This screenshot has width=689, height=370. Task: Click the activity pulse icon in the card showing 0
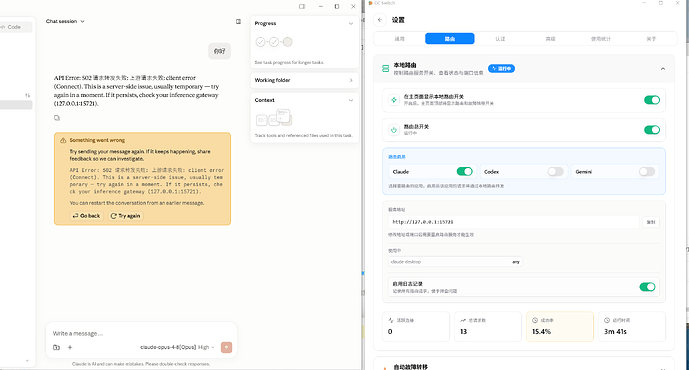point(391,320)
